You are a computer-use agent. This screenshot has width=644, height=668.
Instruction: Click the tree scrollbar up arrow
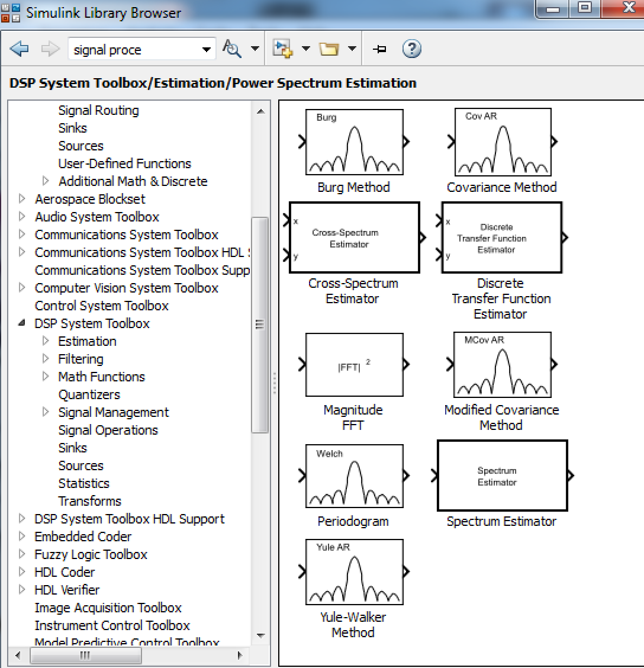point(260,111)
